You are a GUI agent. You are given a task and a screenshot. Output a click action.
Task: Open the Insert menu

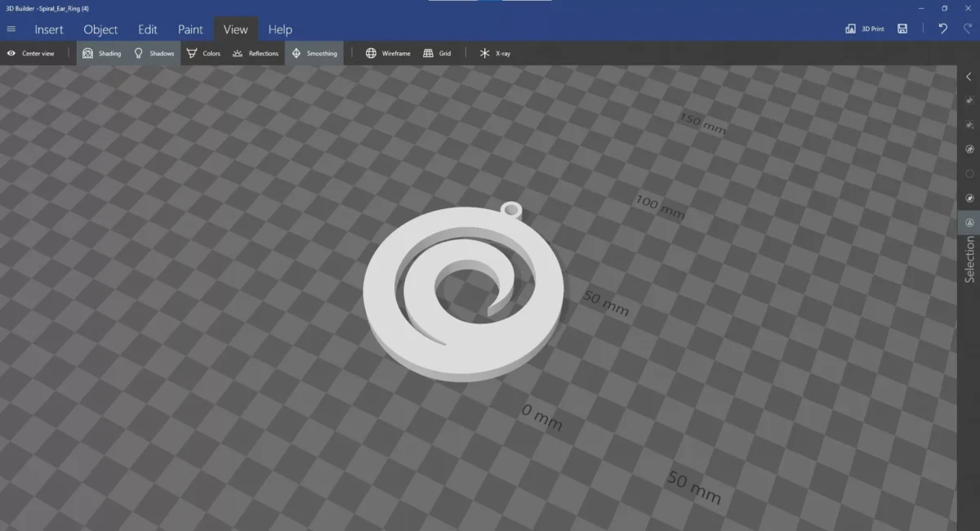click(49, 29)
